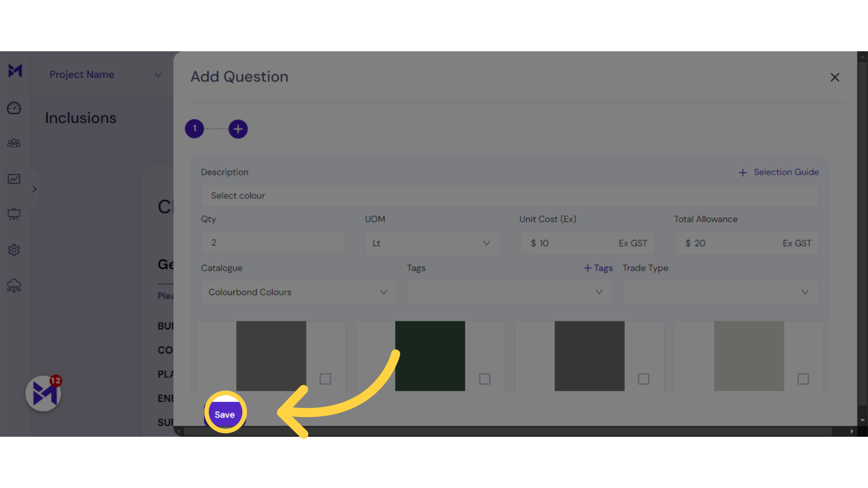Open the Selection Guide link
Image resolution: width=868 pixels, height=488 pixels.
[786, 172]
